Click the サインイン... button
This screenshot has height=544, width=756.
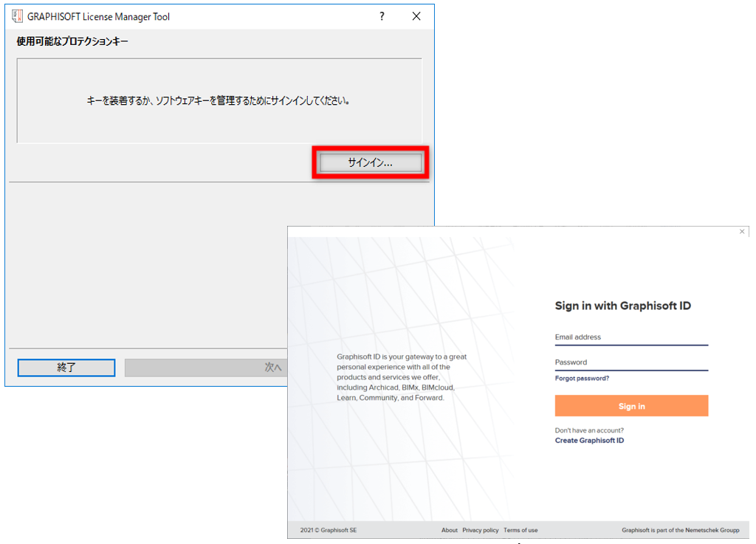pos(370,163)
